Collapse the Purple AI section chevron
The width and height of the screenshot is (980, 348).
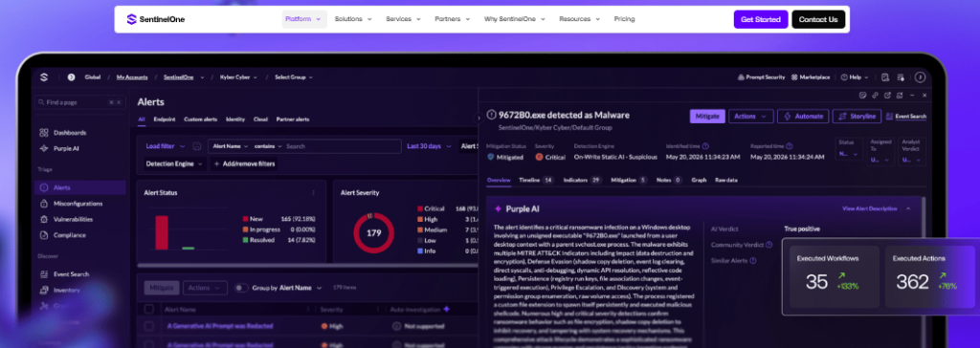(x=908, y=208)
